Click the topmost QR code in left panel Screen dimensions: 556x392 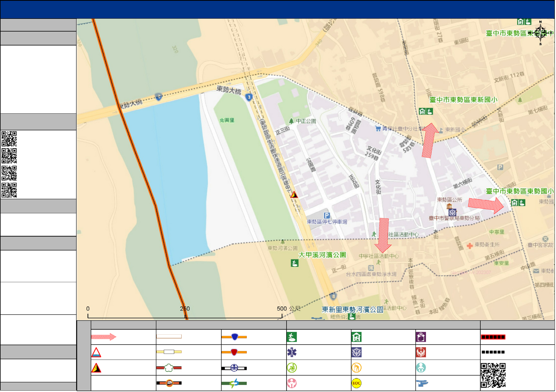pos(9,139)
